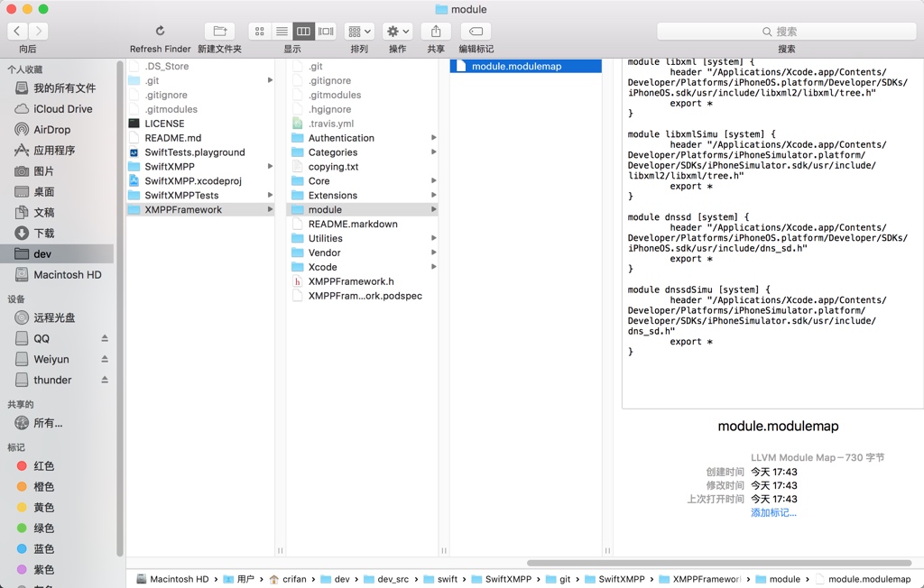The height and width of the screenshot is (588, 924).
Task: Select copying.txt file
Action: 362,166
